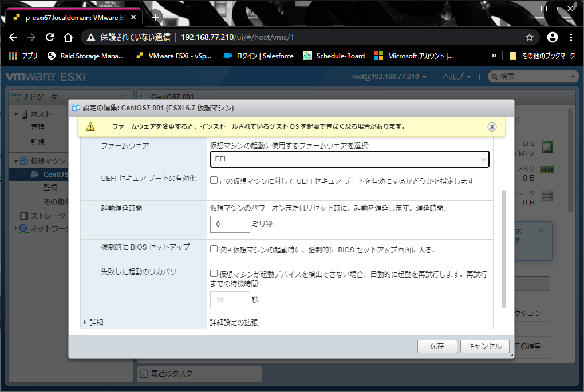Click the boot delay milliseconds field
The width and height of the screenshot is (584, 392).
[x=230, y=224]
